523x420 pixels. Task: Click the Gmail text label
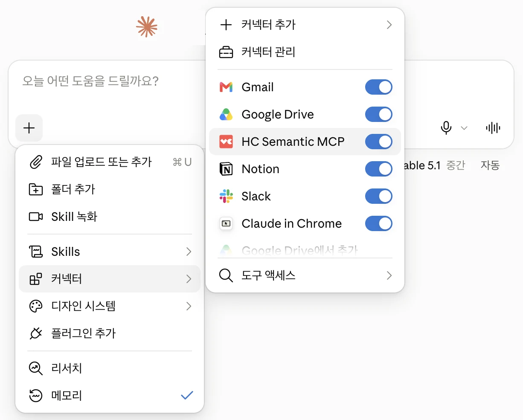pos(258,87)
